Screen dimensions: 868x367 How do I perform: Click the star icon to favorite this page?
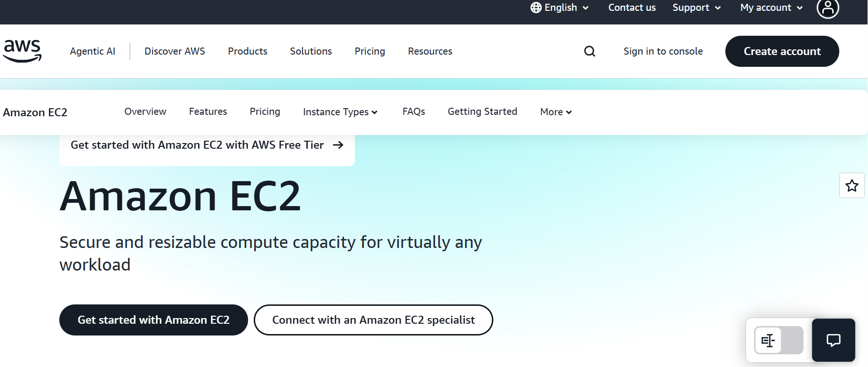click(852, 185)
